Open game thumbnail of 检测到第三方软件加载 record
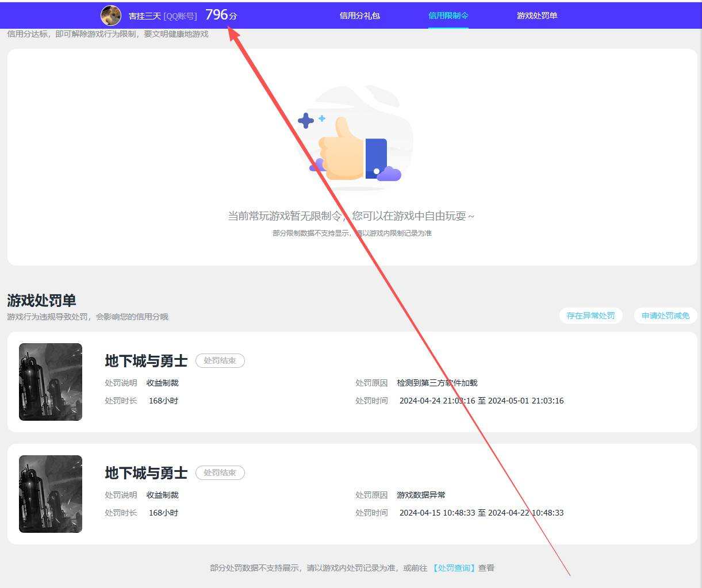The width and height of the screenshot is (702, 588). coord(51,382)
